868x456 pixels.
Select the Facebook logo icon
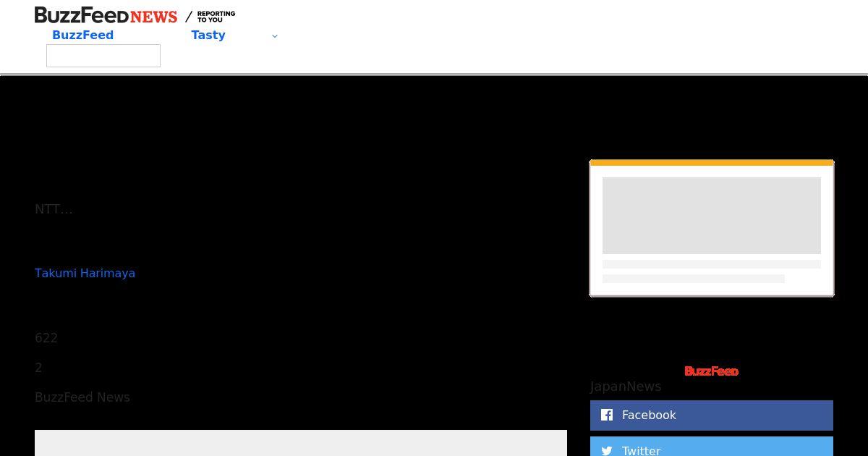tap(607, 415)
